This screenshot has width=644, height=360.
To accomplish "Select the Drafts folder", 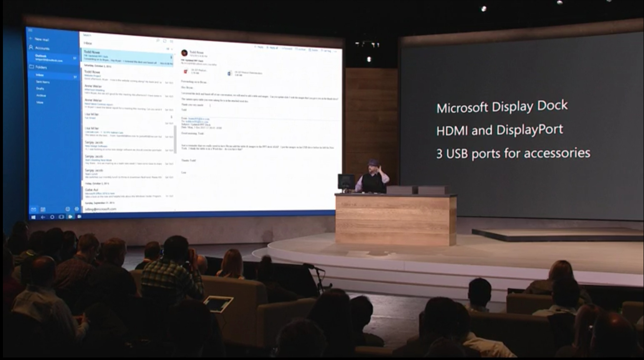I will [40, 89].
